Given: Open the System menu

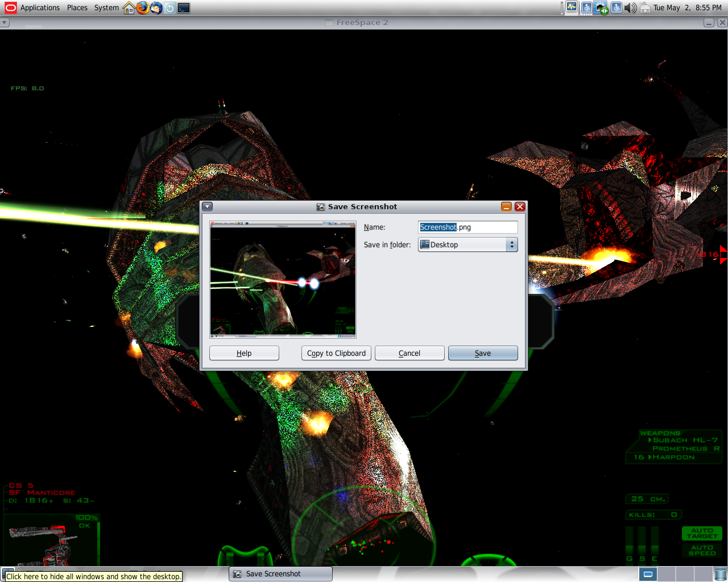Looking at the screenshot, I should coord(106,8).
